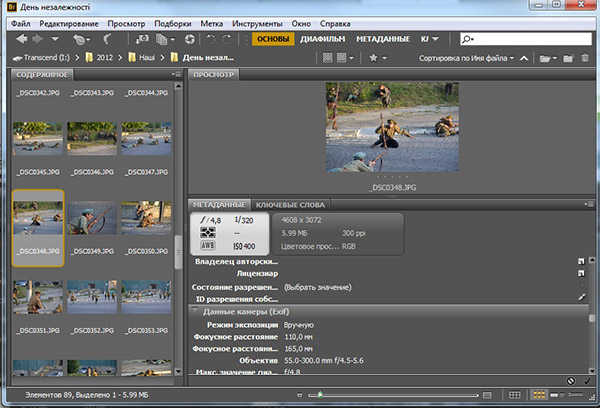
Task: Cancel metadata changes at panel bottom
Action: (x=569, y=381)
